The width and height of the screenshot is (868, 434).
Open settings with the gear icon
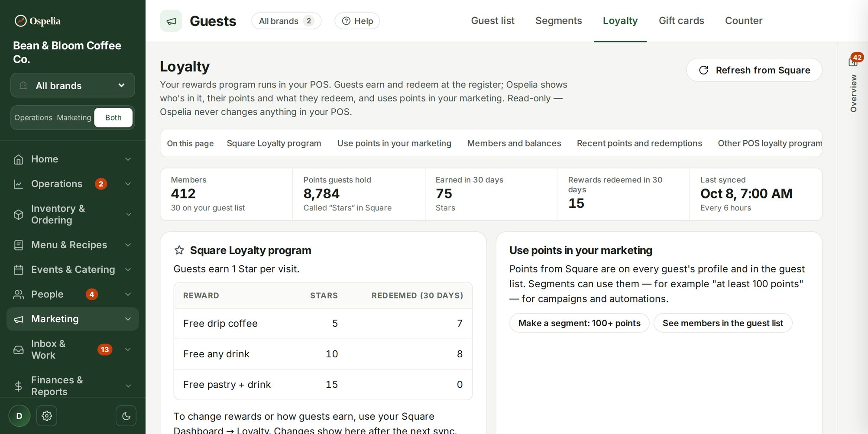(x=47, y=416)
